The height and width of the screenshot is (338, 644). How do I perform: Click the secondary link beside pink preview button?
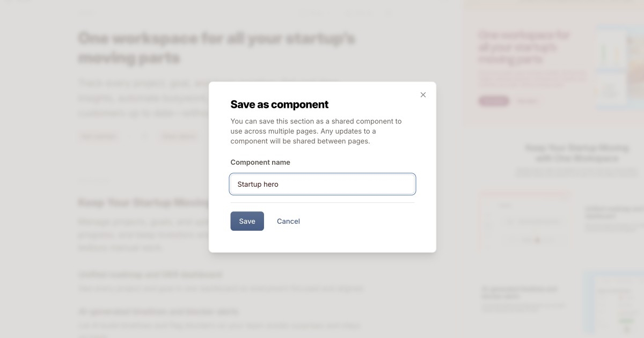click(527, 101)
